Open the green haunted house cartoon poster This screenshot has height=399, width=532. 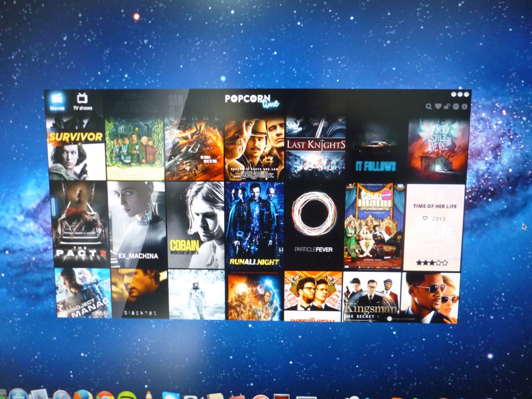(x=135, y=148)
